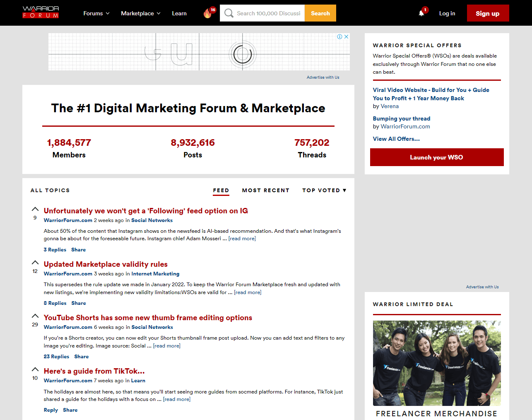Switch to the Feed tab

(x=221, y=190)
